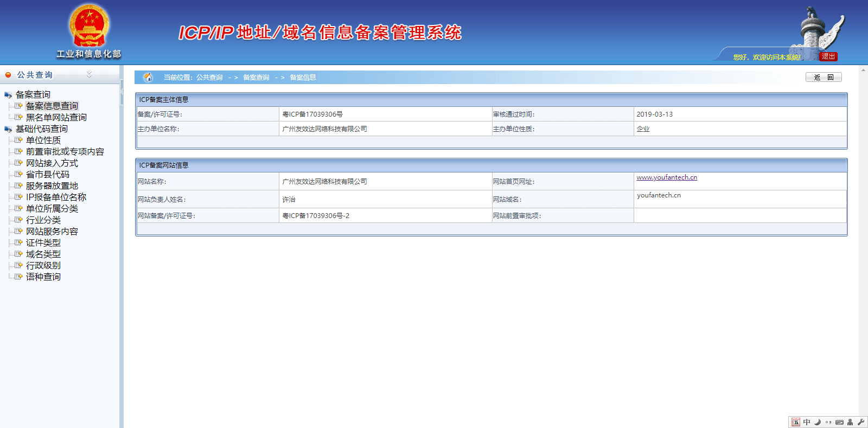
Task: Select 备案信息查询 in the sidebar
Action: pyautogui.click(x=52, y=106)
